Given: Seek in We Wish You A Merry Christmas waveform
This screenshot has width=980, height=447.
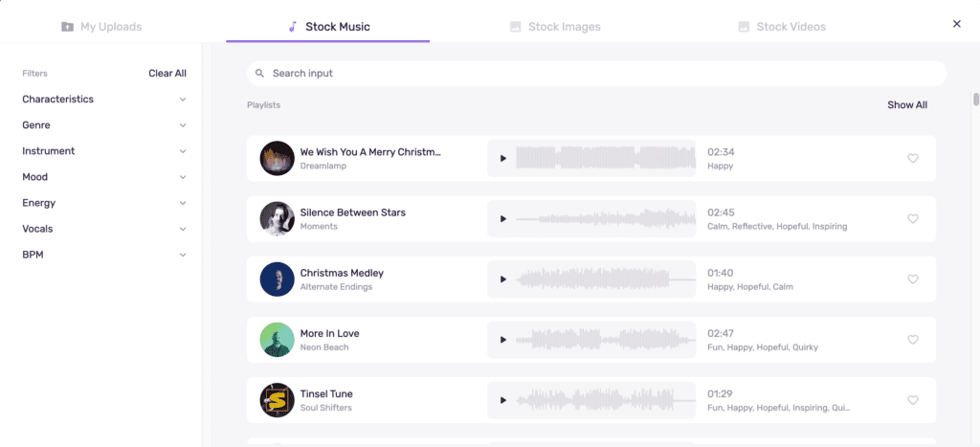Looking at the screenshot, I should point(606,158).
